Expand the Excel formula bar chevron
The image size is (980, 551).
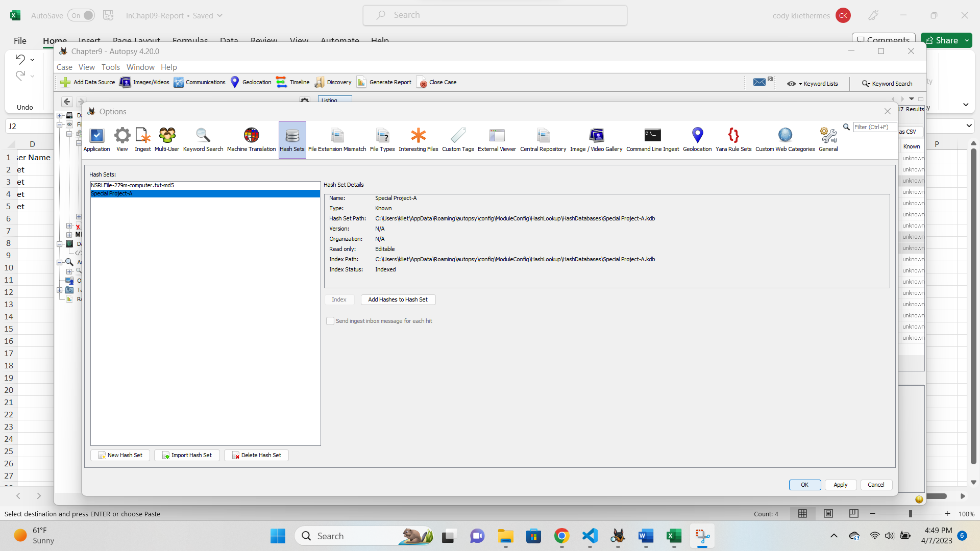[969, 126]
